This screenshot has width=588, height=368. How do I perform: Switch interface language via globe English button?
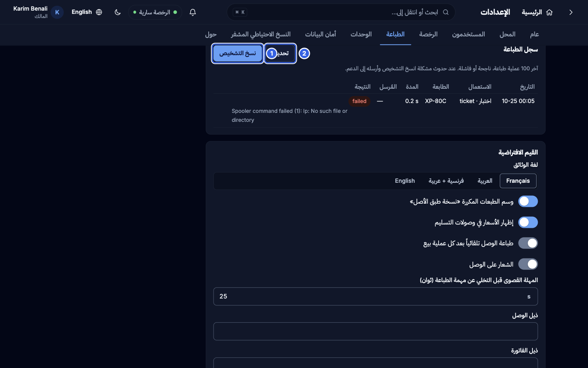[87, 12]
